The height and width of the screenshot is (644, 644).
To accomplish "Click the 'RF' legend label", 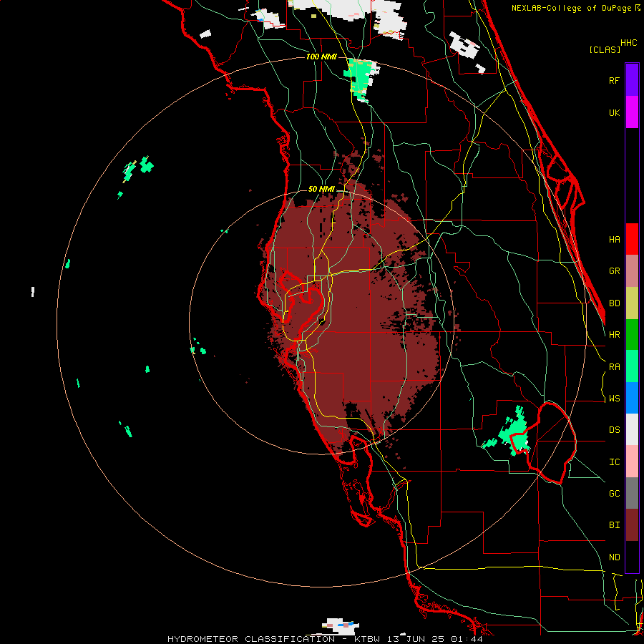I will (614, 80).
